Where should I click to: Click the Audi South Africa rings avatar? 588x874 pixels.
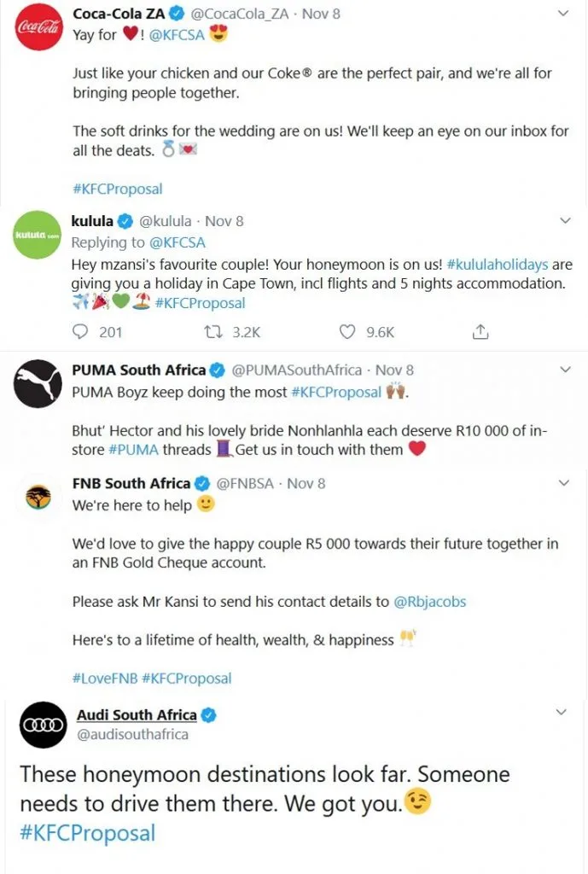click(42, 725)
